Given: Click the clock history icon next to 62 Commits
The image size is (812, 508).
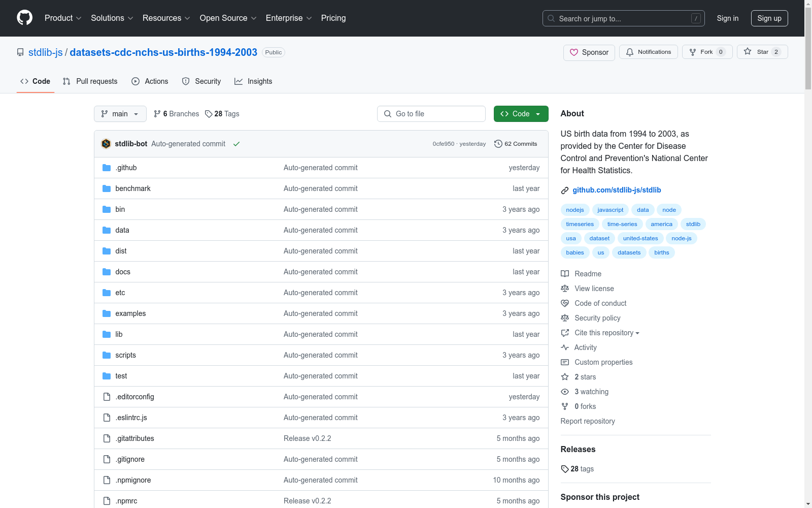Looking at the screenshot, I should 498,144.
